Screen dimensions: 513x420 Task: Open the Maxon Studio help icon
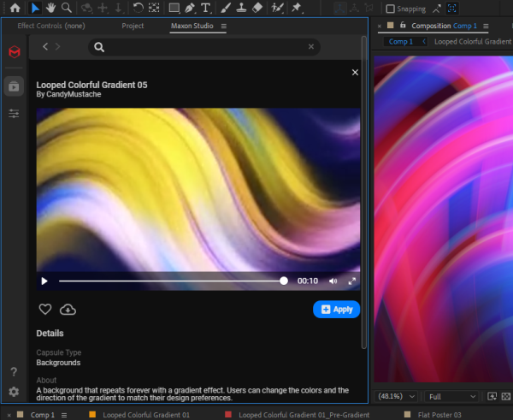tap(14, 372)
